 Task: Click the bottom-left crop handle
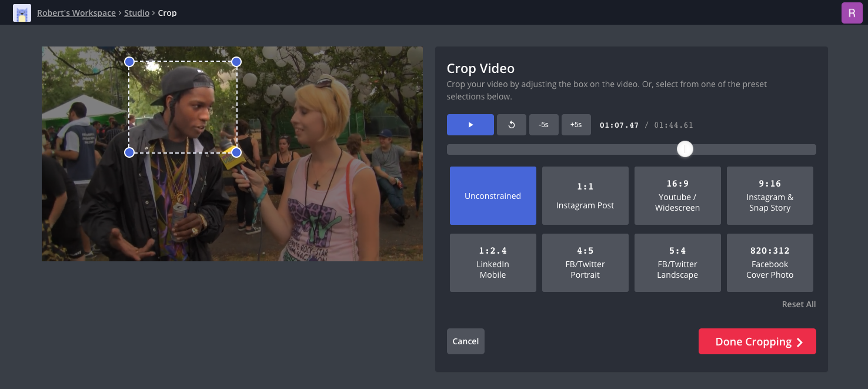[129, 153]
